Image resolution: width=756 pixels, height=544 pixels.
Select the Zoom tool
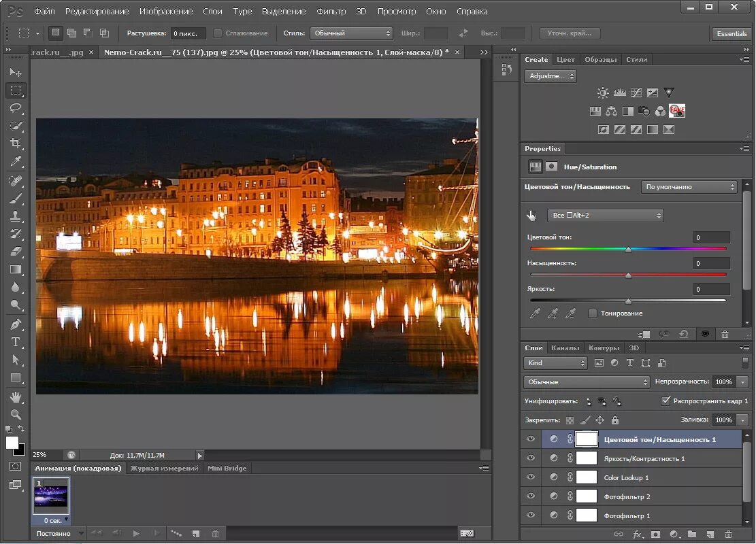click(x=16, y=414)
